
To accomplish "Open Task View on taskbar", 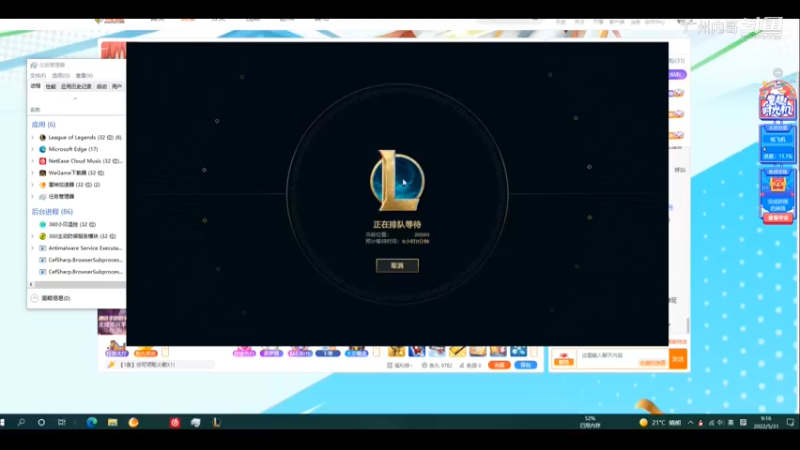I will tap(62, 422).
